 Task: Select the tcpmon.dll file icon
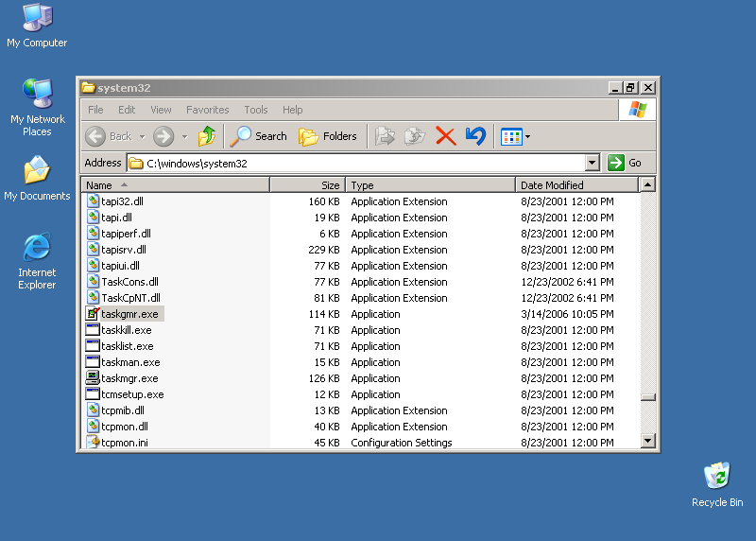(x=93, y=427)
